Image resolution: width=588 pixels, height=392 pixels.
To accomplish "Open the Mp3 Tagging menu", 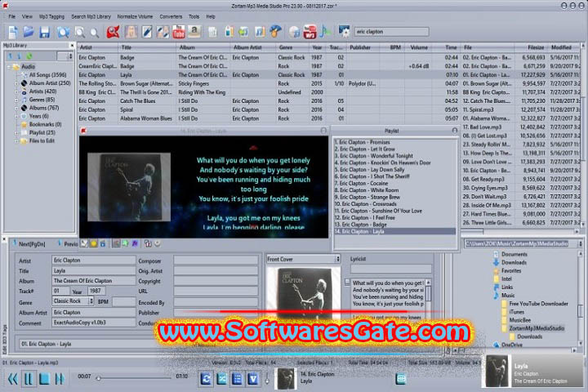I will click(x=51, y=16).
